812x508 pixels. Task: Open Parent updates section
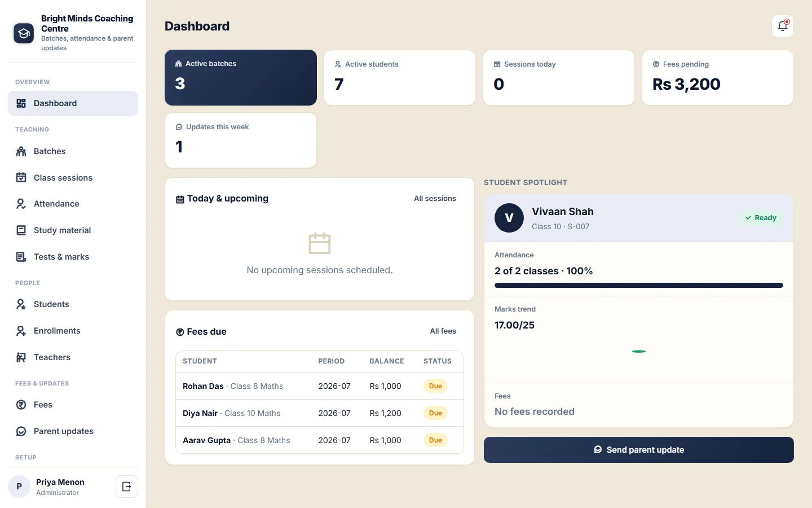(x=73, y=431)
